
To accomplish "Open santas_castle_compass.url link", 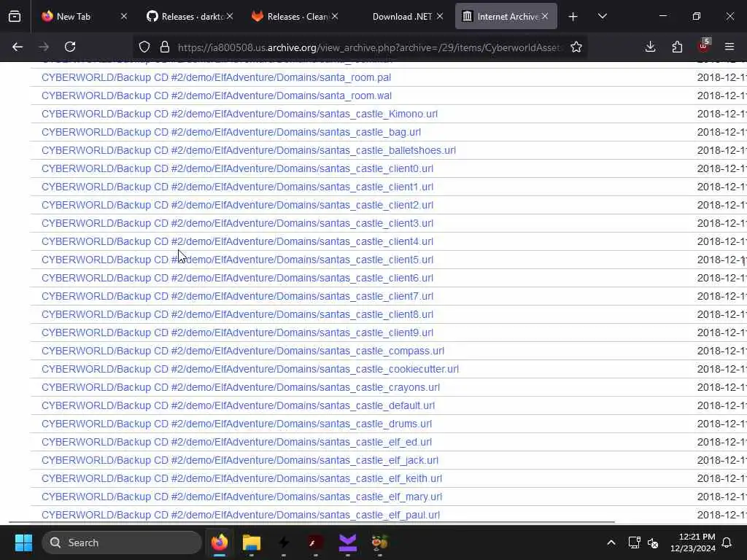I will (x=243, y=351).
